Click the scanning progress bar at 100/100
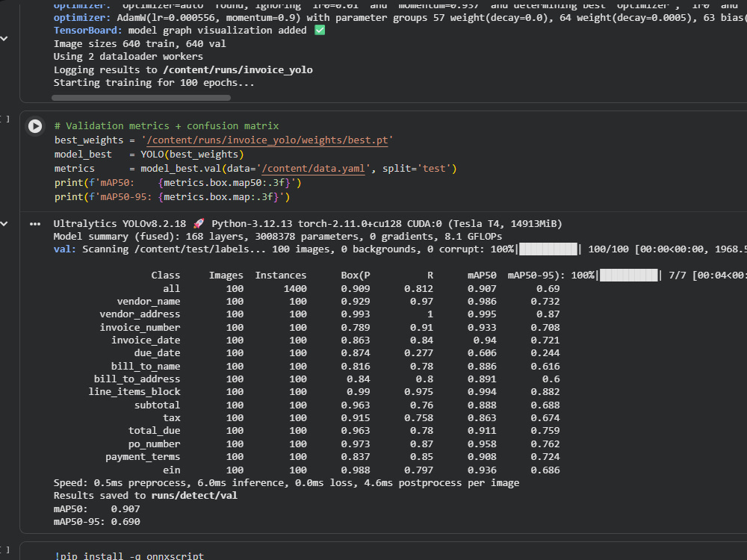This screenshot has height=560, width=747. (x=548, y=249)
